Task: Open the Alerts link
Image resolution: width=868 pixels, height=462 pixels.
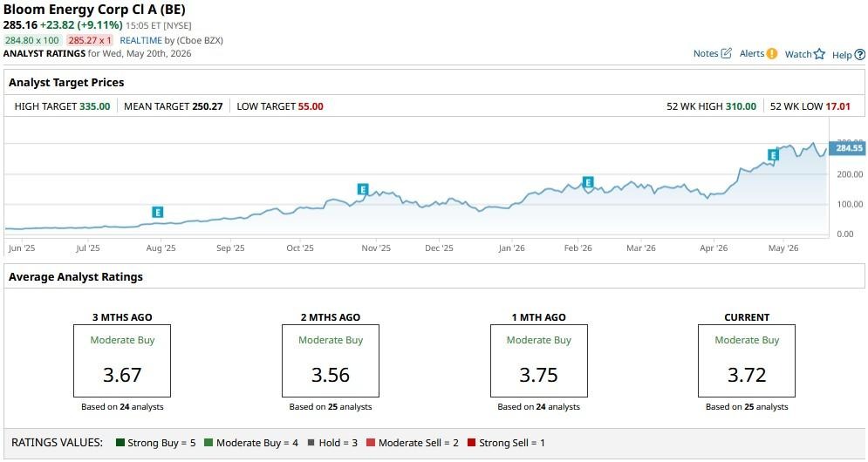Action: click(x=752, y=54)
